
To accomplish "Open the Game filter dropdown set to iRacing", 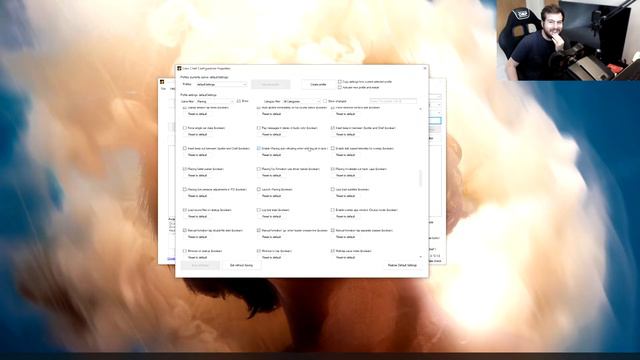I will [215, 101].
